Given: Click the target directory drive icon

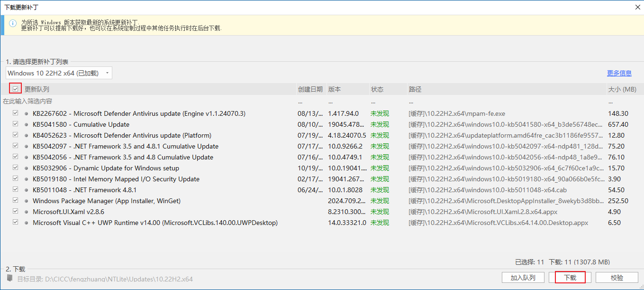Looking at the screenshot, I should (x=10, y=278).
